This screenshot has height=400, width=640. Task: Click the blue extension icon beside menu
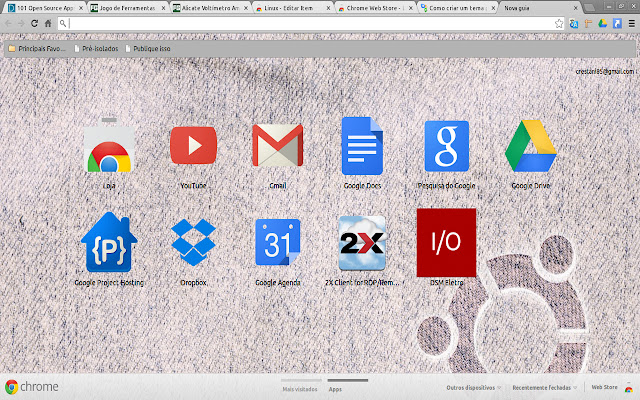coord(617,24)
